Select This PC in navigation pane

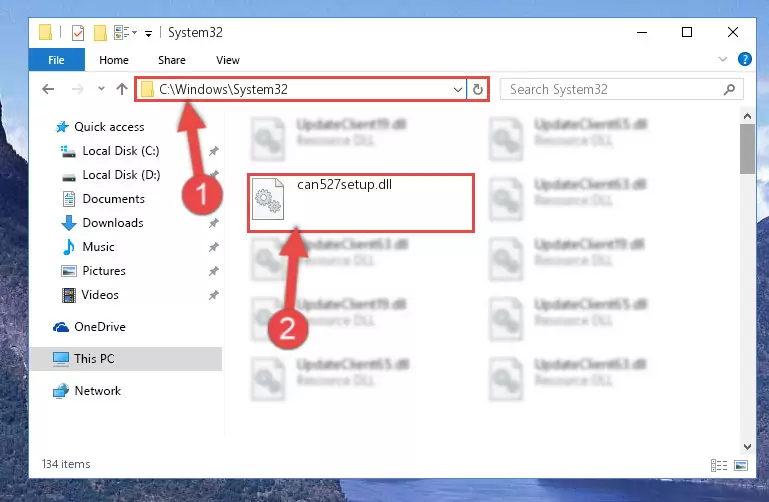pyautogui.click(x=126, y=359)
